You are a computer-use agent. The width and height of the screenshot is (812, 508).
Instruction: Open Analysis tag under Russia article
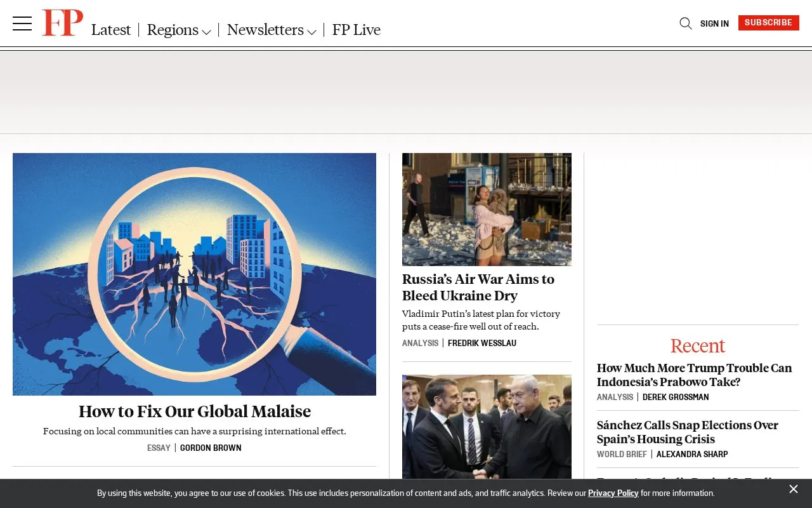420,343
